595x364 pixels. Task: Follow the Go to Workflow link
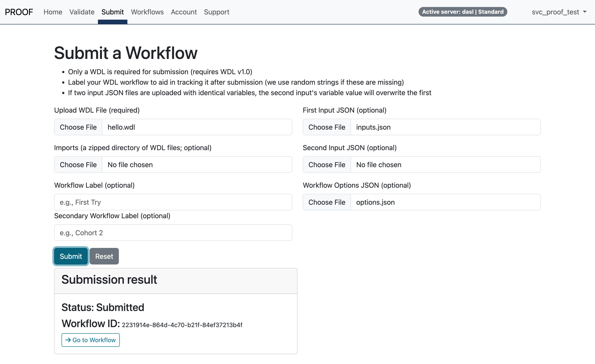[x=91, y=340]
